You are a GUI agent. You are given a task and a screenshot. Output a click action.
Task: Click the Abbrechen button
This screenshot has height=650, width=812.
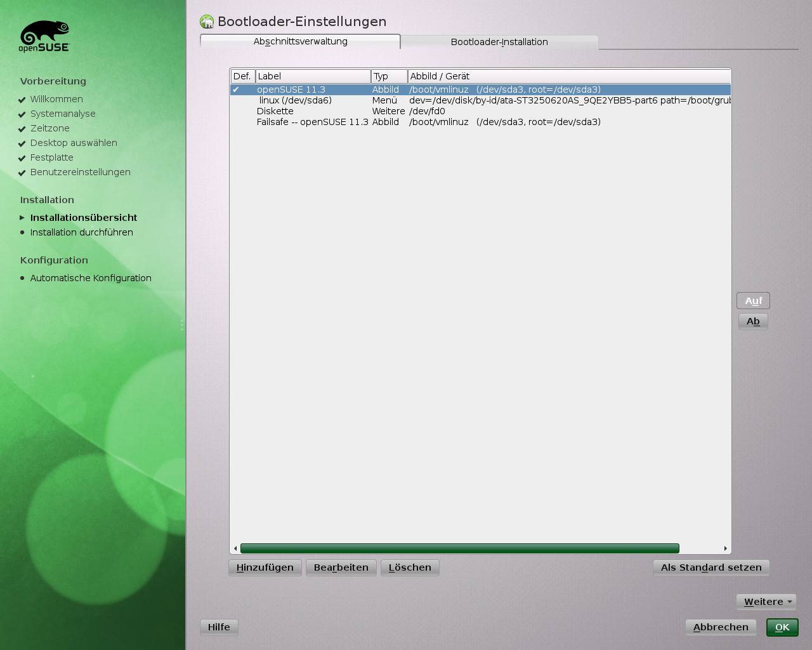721,627
